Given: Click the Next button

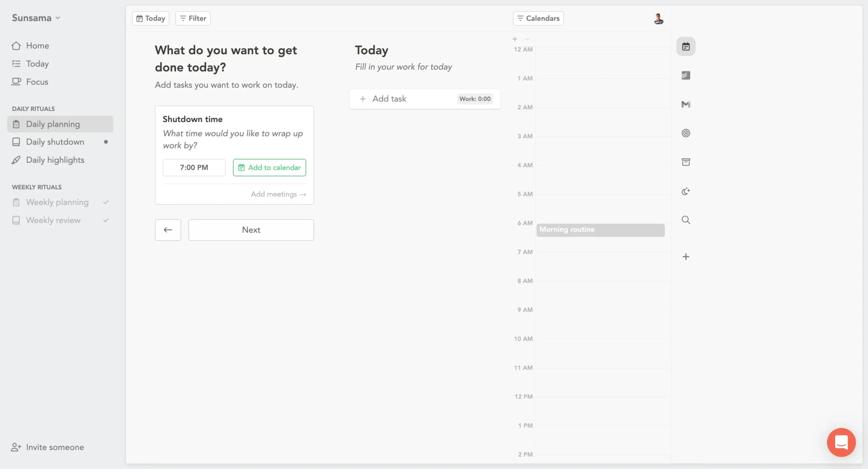Looking at the screenshot, I should (x=251, y=230).
